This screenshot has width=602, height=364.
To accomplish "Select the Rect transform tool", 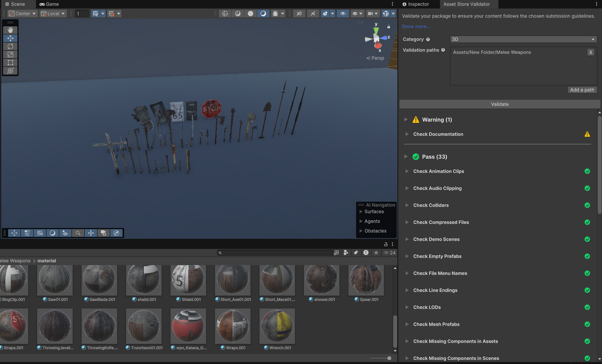I will pyautogui.click(x=10, y=62).
